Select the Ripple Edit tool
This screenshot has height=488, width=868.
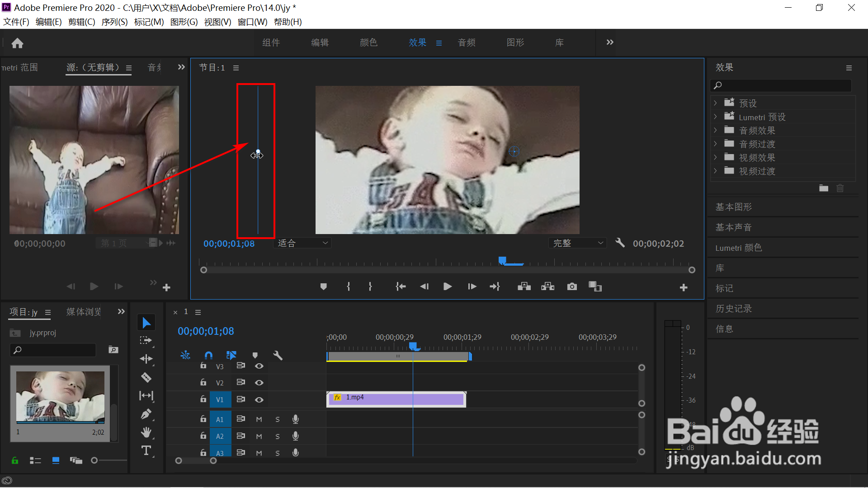[x=146, y=359]
